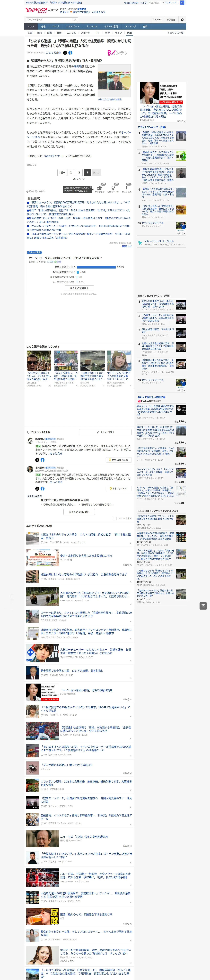210x980 pixels.
Task: Click the ヘルプ link at top
Action: [143, 3]
